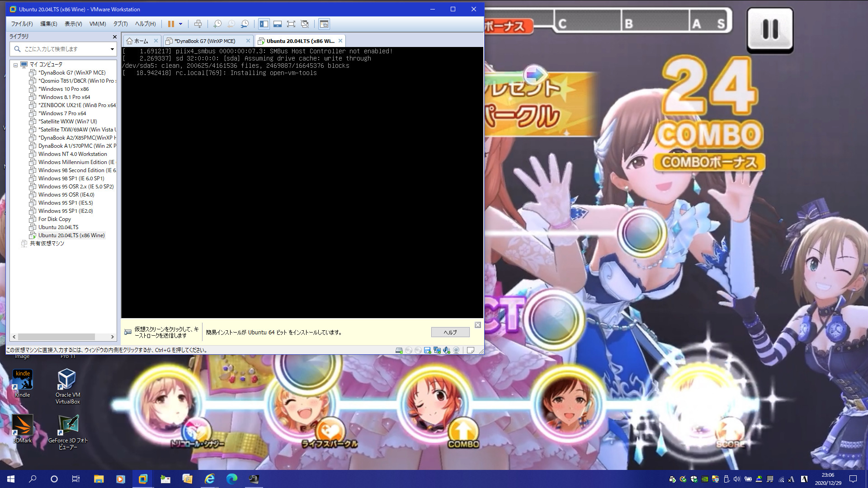
Task: Click the library horizontal scrollbar thumb
Action: click(x=57, y=337)
